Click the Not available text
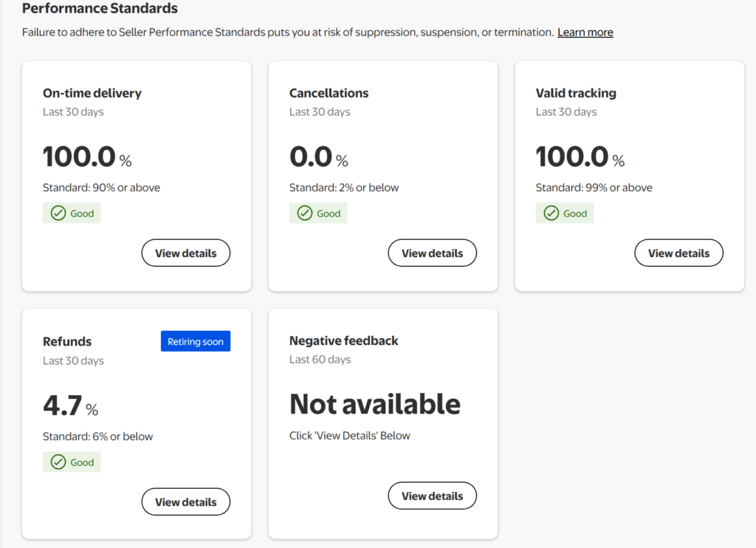This screenshot has width=756, height=548. (x=374, y=405)
